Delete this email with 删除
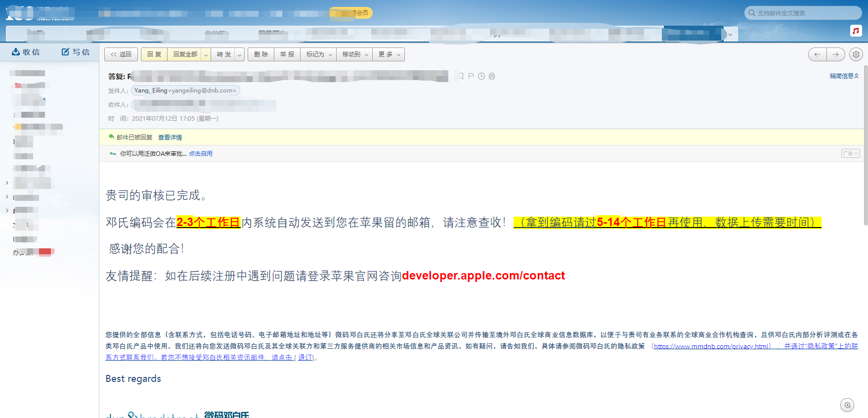The width and height of the screenshot is (868, 418). point(261,54)
